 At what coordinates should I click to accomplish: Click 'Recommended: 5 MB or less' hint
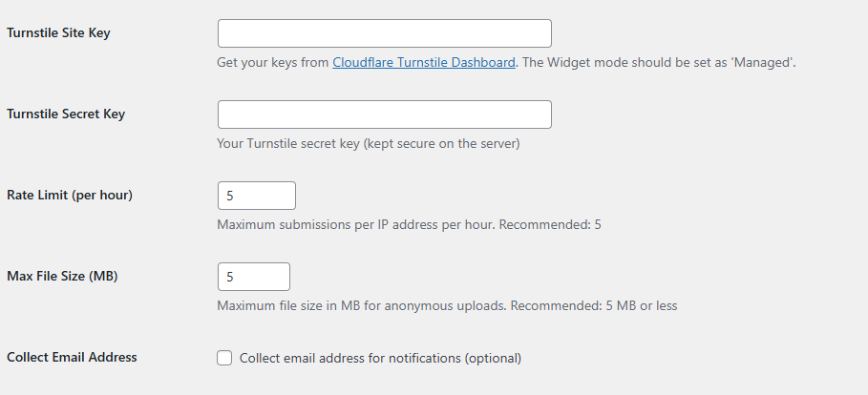593,305
